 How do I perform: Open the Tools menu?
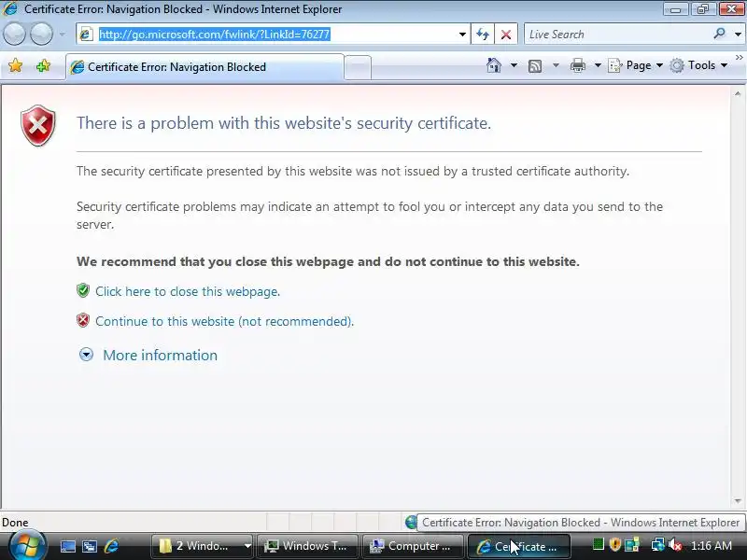(x=698, y=65)
